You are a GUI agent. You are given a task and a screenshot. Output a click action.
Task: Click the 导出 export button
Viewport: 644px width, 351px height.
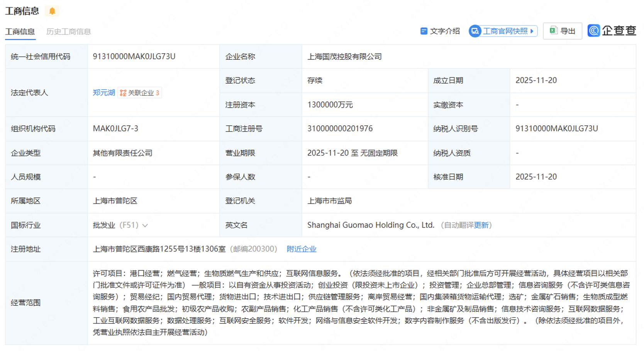pos(563,31)
